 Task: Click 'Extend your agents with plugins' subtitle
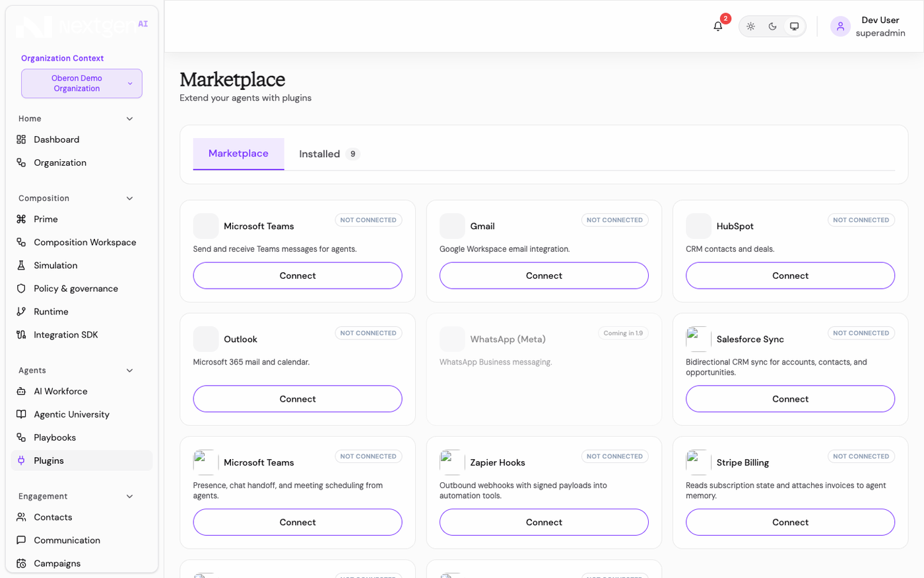coord(246,98)
